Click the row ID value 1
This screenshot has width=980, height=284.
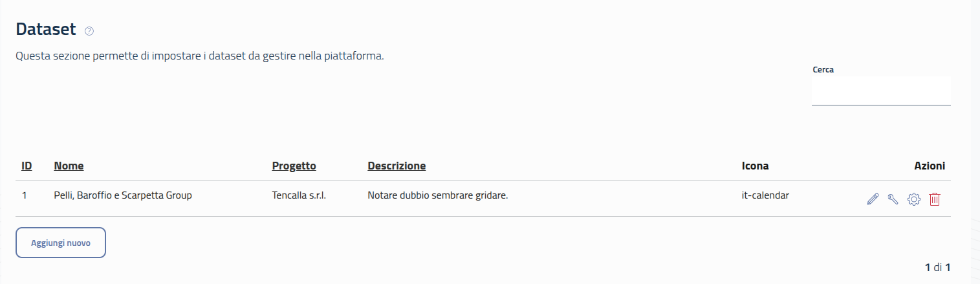coord(24,195)
